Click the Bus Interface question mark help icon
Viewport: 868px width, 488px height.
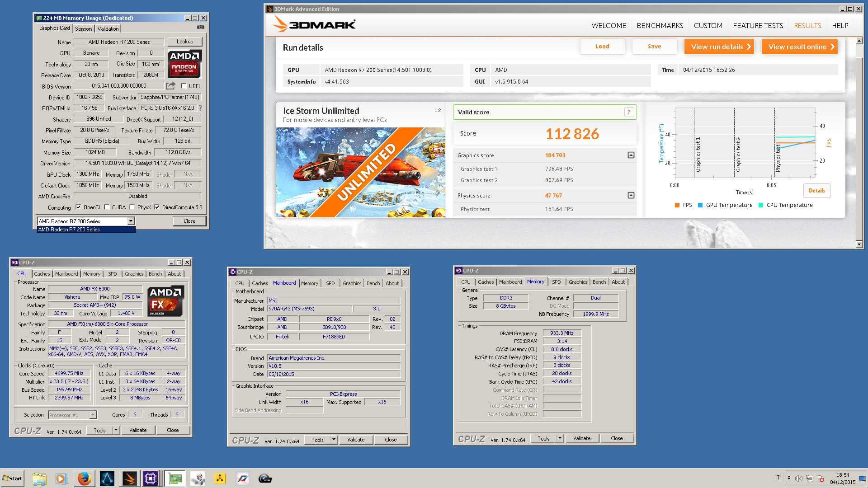[x=200, y=108]
